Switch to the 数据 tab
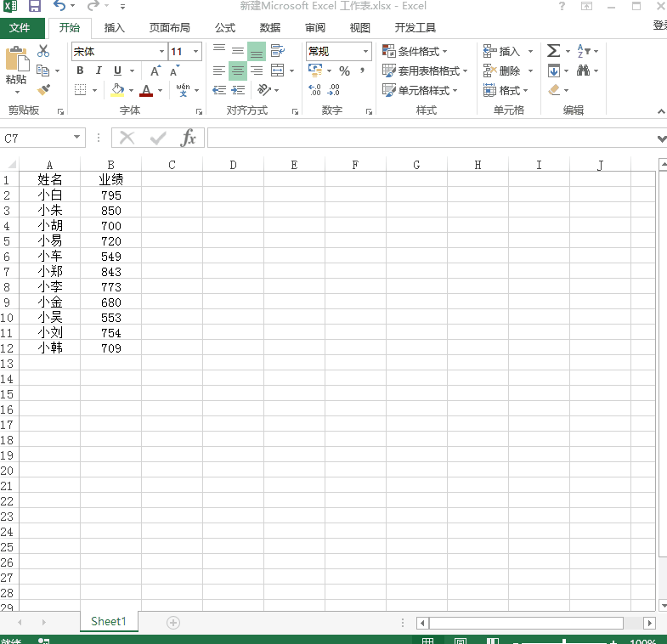This screenshot has width=667, height=644. pyautogui.click(x=270, y=28)
